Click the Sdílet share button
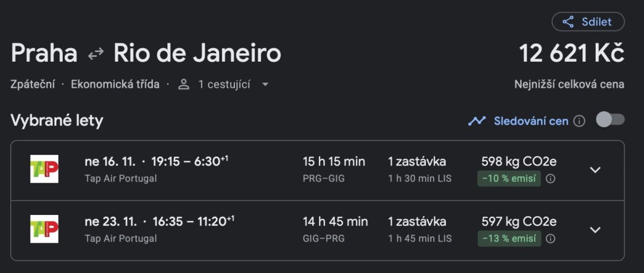Viewport: 644px width, 273px height. [588, 22]
